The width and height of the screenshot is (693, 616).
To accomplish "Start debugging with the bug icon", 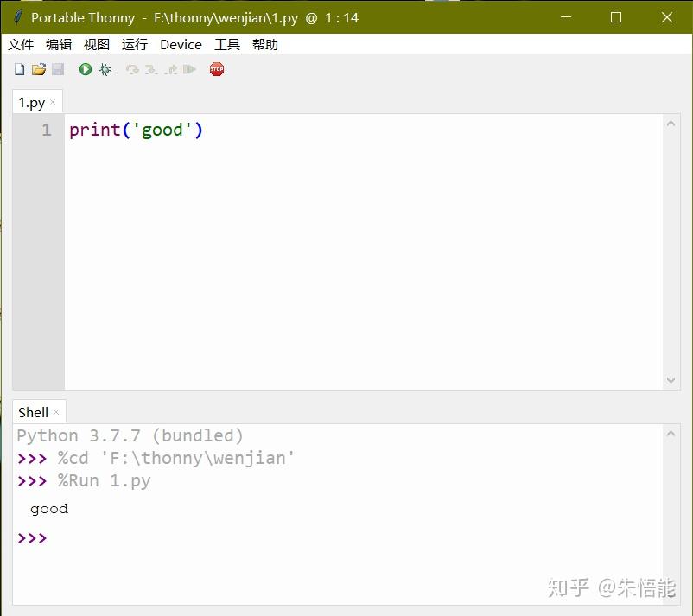I will point(105,69).
